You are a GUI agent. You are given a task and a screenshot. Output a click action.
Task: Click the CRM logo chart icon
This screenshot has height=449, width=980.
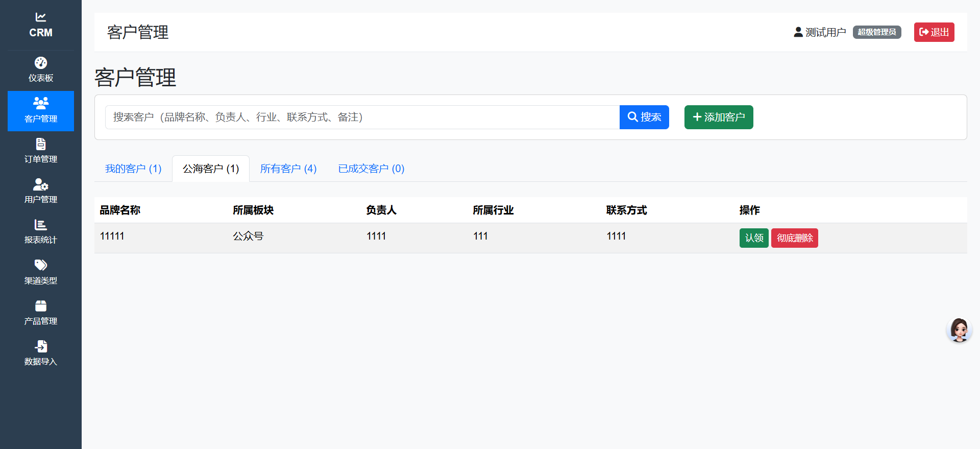pos(41,17)
